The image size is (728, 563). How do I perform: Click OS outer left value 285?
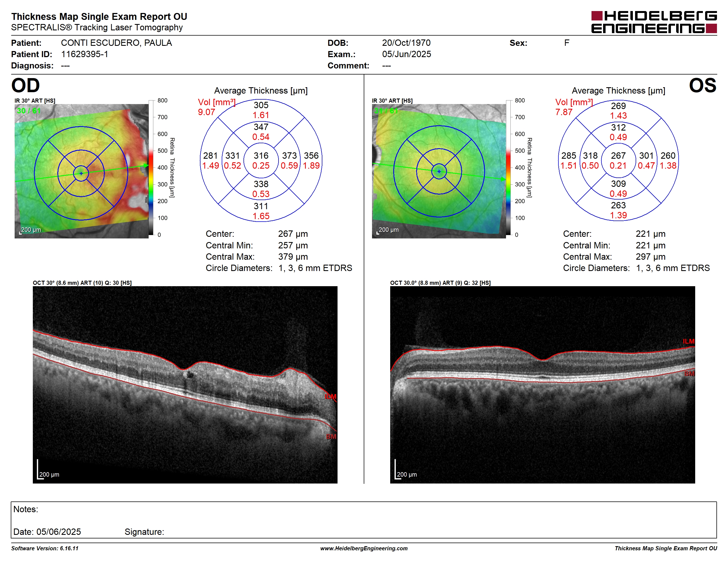click(569, 156)
